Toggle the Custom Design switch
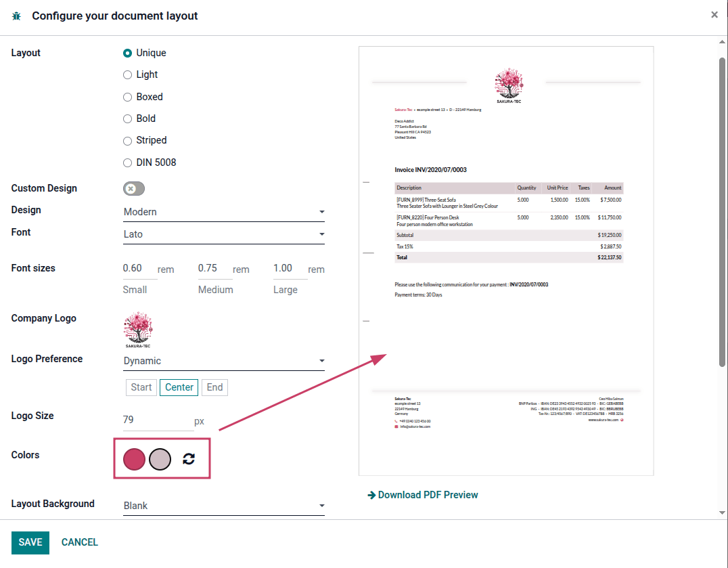This screenshot has height=568, width=728. (134, 189)
